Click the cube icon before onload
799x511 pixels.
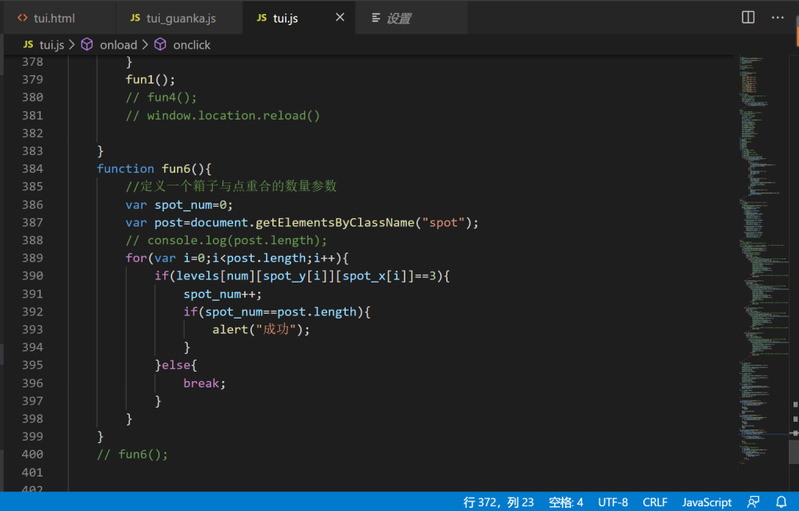87,44
